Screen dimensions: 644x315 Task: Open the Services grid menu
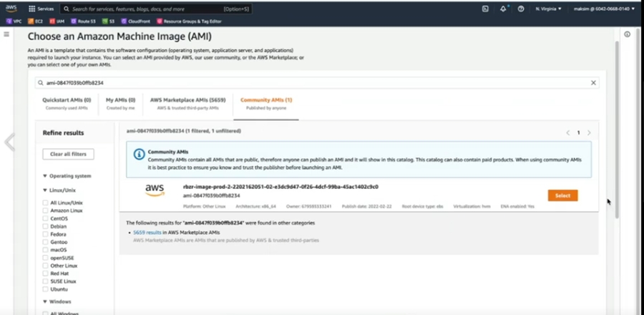tap(41, 9)
